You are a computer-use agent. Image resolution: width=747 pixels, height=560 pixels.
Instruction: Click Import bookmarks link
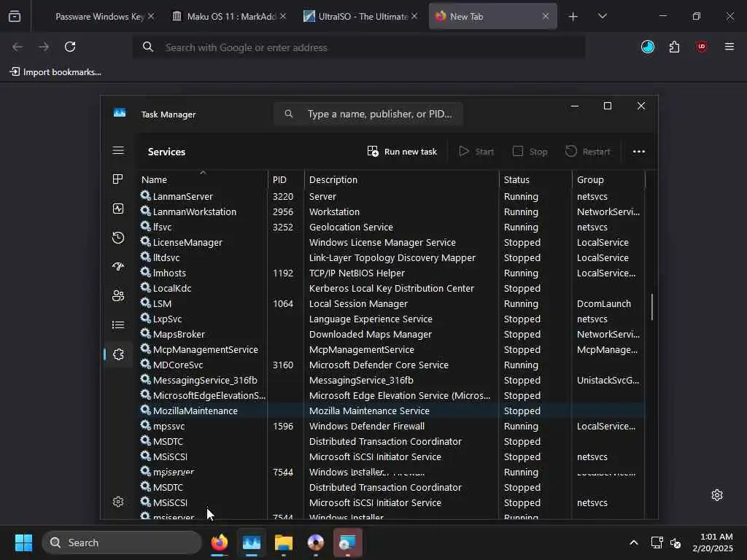[x=55, y=72]
